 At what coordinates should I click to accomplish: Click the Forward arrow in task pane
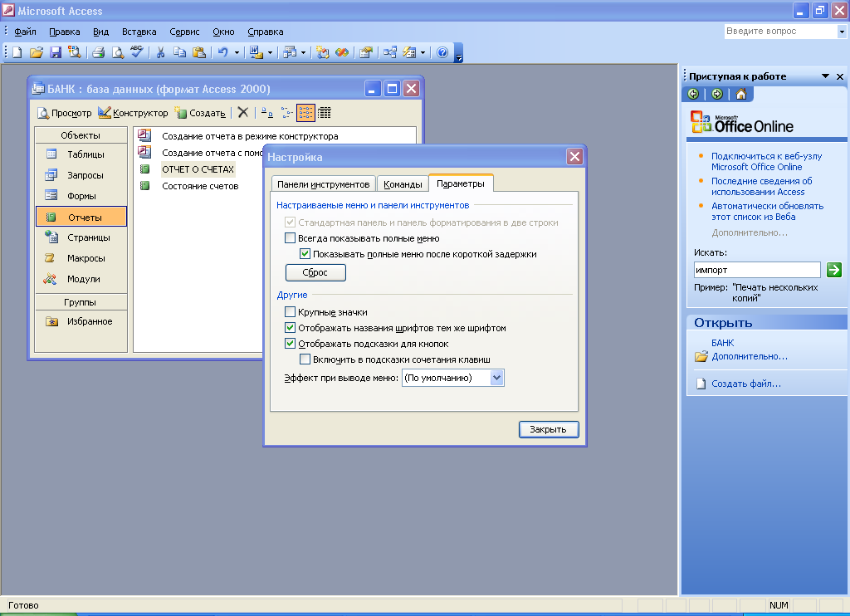pos(717,94)
